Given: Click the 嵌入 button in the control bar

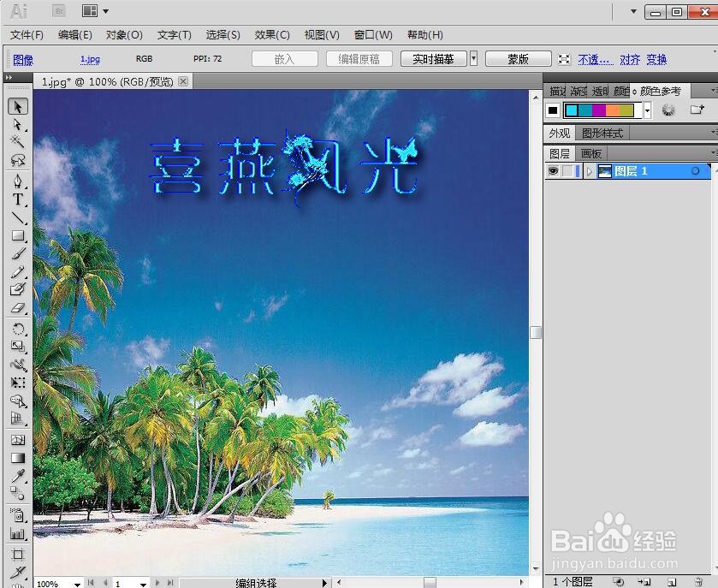Looking at the screenshot, I should (x=283, y=58).
